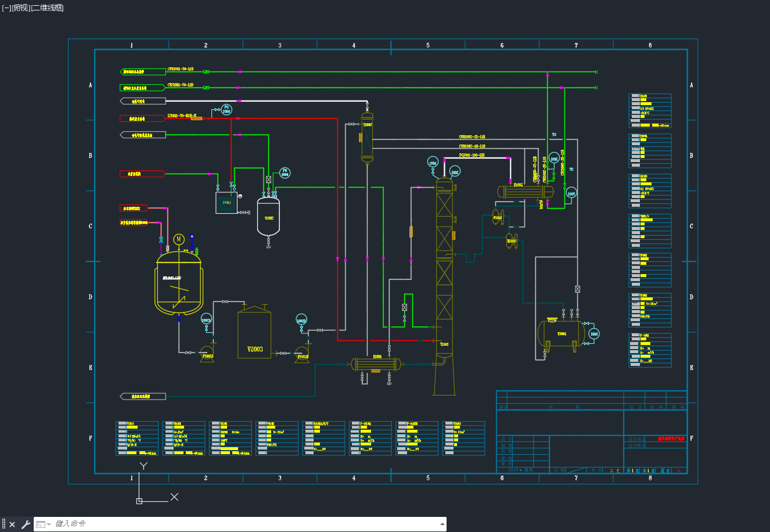The width and height of the screenshot is (770, 532).
Task: Click the T1002 column label
Action: coord(368,124)
